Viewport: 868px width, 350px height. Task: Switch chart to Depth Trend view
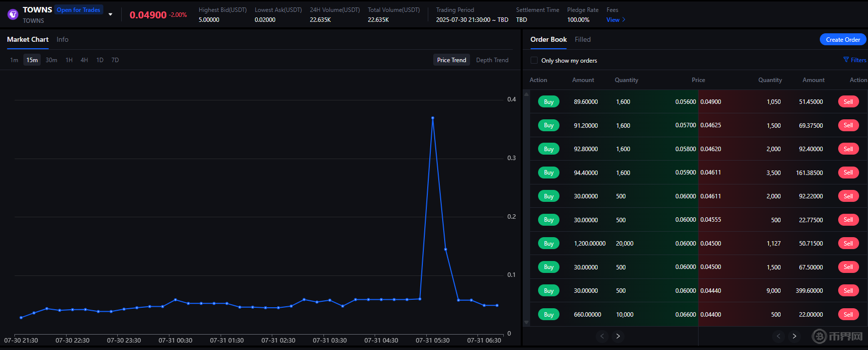(x=492, y=60)
